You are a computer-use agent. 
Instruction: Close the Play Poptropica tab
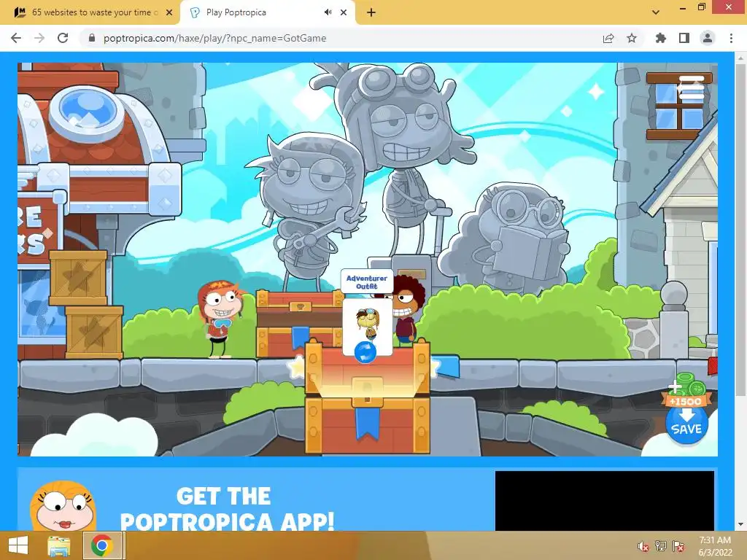tap(344, 12)
